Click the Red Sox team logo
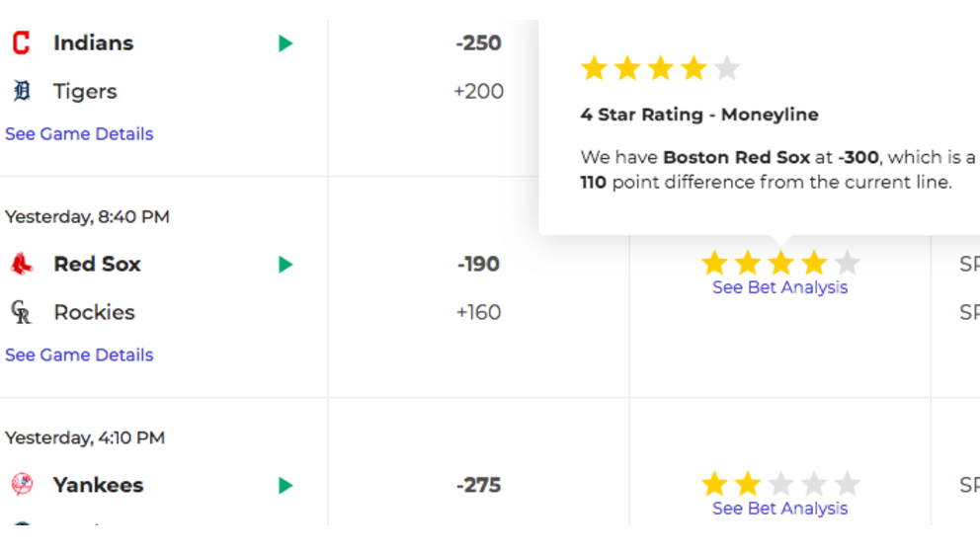Screen dimensions: 980x553 pos(22,264)
